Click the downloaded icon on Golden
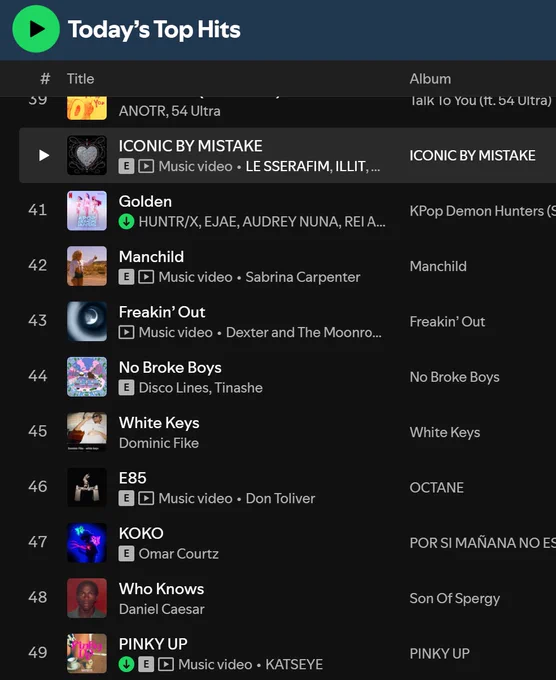Viewport: 556px width, 680px height. [126, 222]
